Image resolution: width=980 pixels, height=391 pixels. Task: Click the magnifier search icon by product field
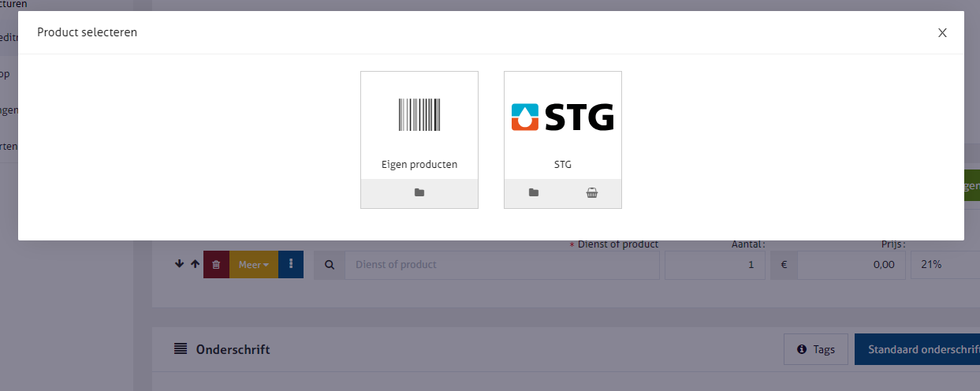coord(330,265)
